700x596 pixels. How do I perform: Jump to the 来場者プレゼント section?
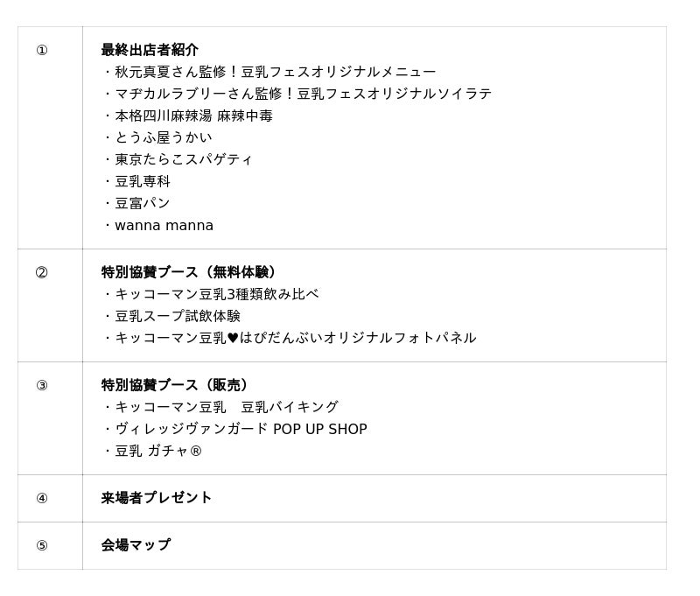pyautogui.click(x=157, y=498)
